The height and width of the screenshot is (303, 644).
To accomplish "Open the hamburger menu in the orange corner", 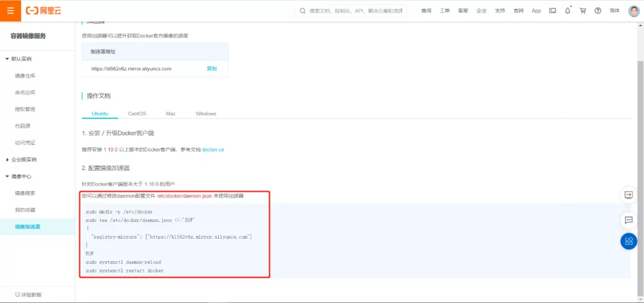I will click(11, 11).
